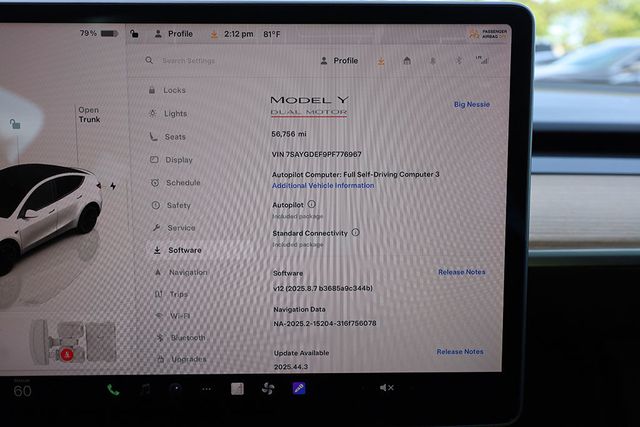This screenshot has height=427, width=640.
Task: Tap the fan climate control icon
Action: coord(267,389)
